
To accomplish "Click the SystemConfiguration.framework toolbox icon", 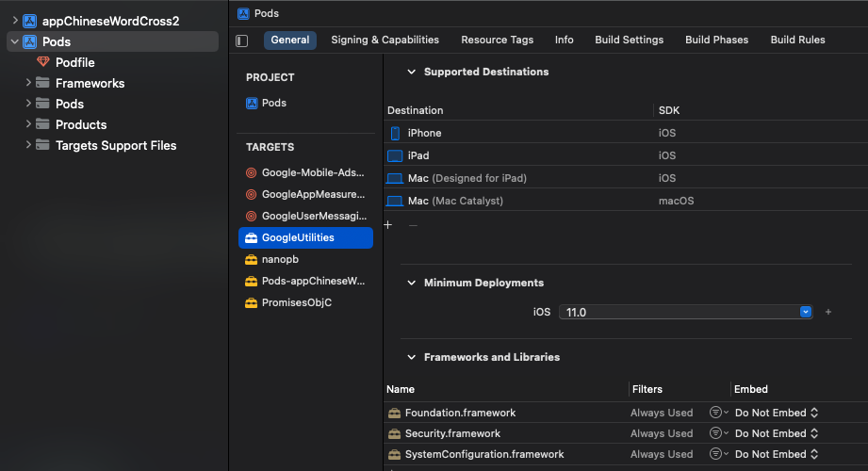I will point(394,454).
